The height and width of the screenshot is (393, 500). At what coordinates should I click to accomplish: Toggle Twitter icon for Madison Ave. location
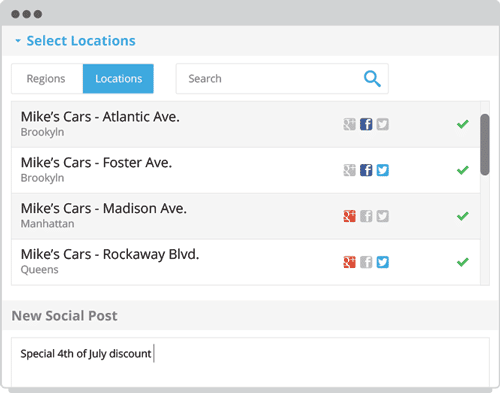point(383,216)
